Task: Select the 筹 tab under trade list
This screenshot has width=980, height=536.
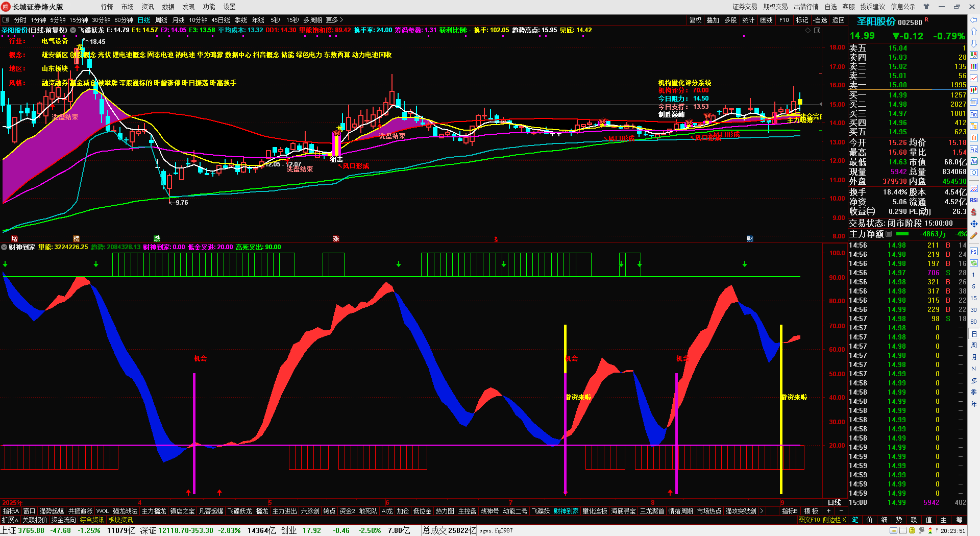Action: pos(960,520)
